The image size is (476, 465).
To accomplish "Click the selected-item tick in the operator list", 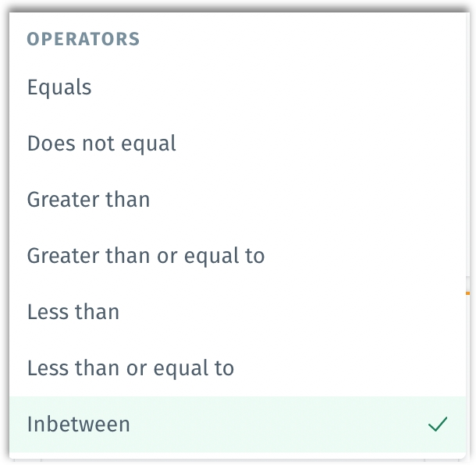I will [x=438, y=424].
